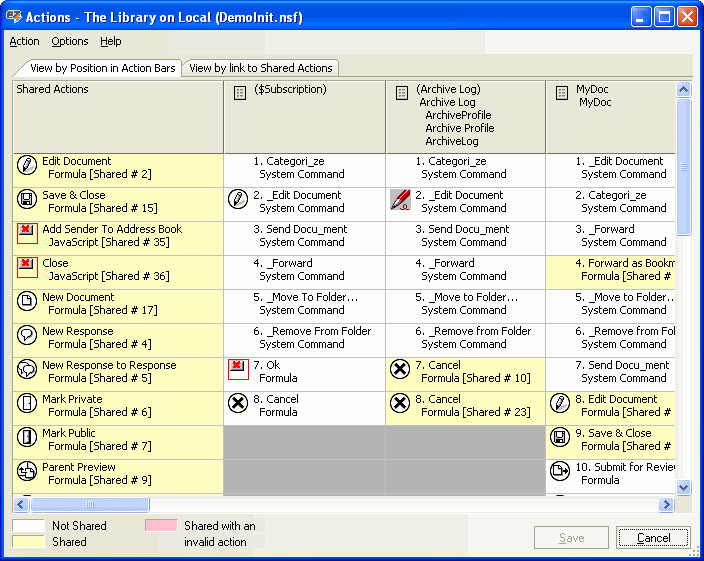Screen dimensions: 704x561
Task: Click the pink invalid action legend swatch
Action: tap(160, 525)
